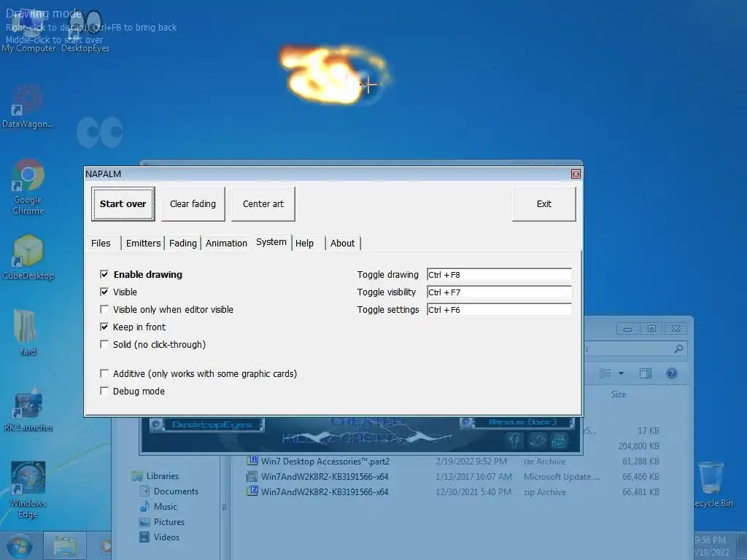
Task: Launch the RK Launcher desktop shortcut
Action: tap(28, 410)
